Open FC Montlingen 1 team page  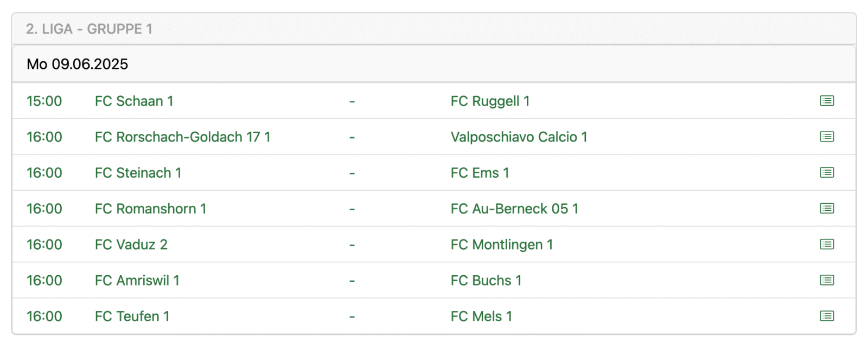tap(502, 245)
